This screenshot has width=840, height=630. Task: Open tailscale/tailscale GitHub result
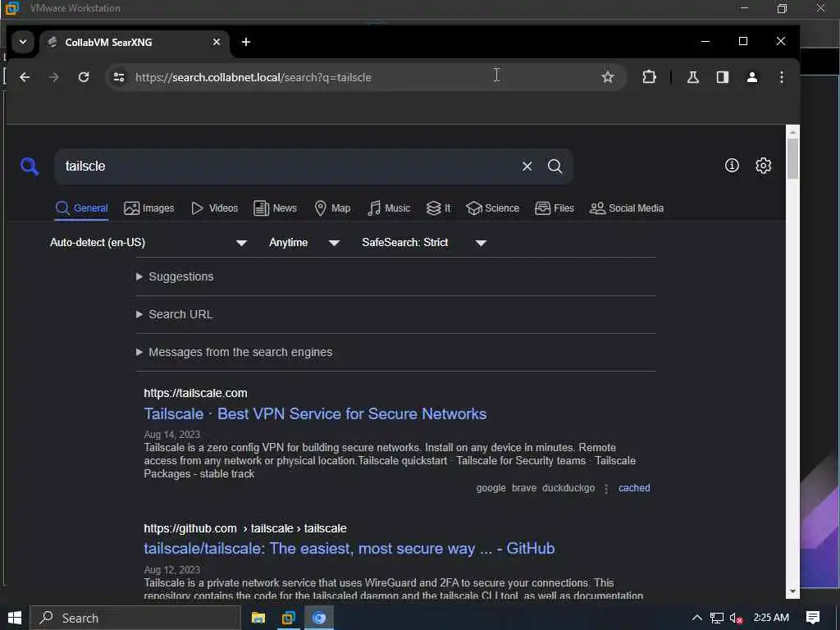[349, 549]
